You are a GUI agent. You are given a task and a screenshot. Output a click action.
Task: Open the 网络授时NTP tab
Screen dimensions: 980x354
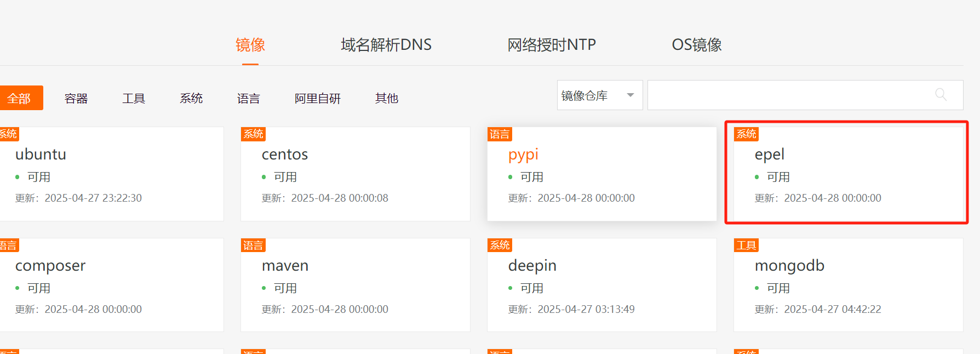pos(552,45)
